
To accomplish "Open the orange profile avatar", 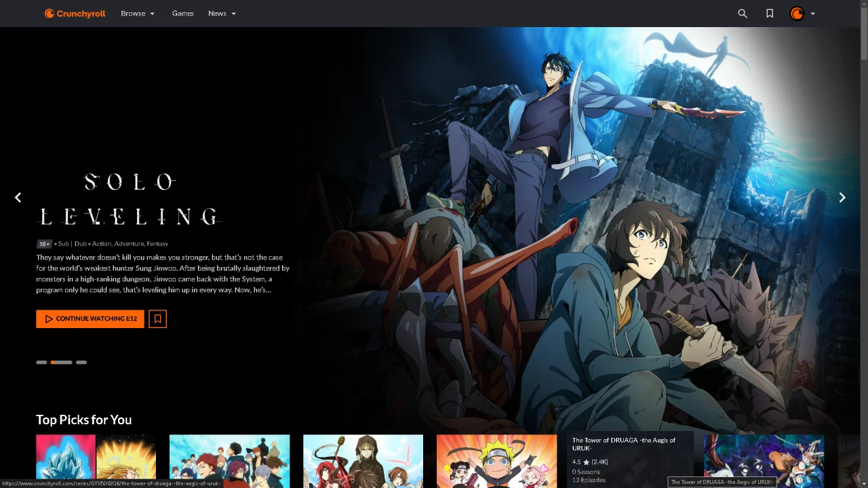I will pyautogui.click(x=797, y=14).
